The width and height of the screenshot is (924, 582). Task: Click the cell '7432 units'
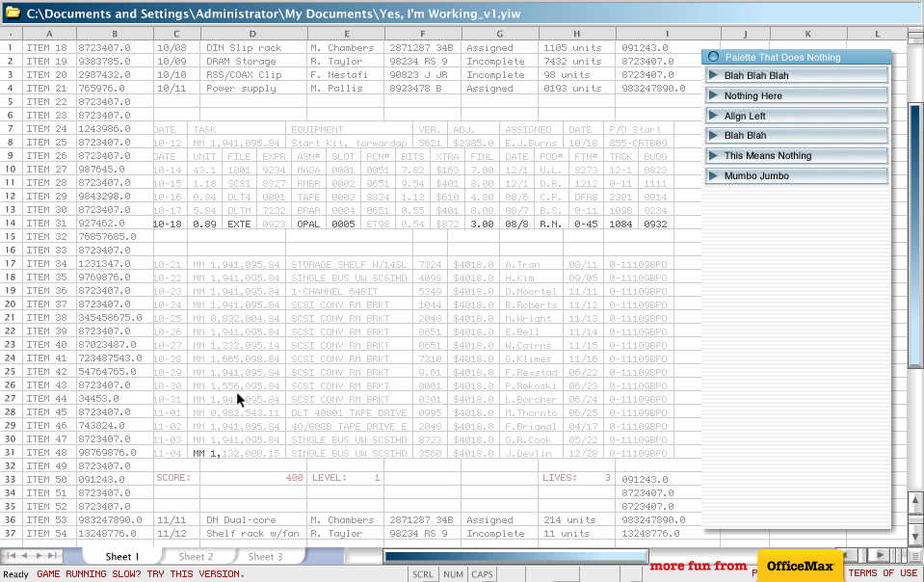pos(576,62)
